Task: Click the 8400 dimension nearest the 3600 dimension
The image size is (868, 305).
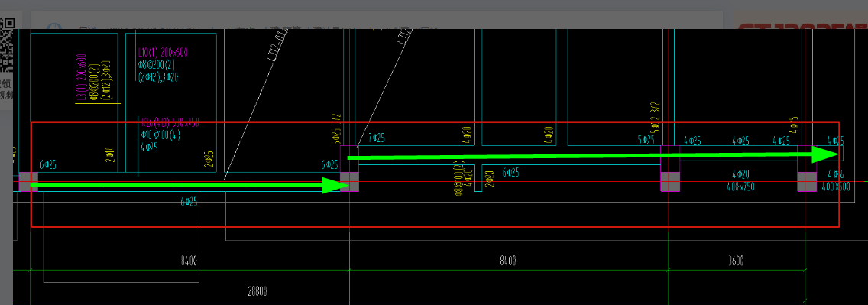Action: tap(507, 261)
